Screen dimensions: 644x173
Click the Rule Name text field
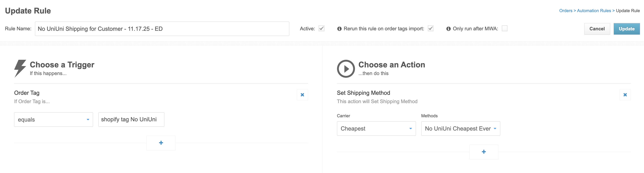coord(162,29)
